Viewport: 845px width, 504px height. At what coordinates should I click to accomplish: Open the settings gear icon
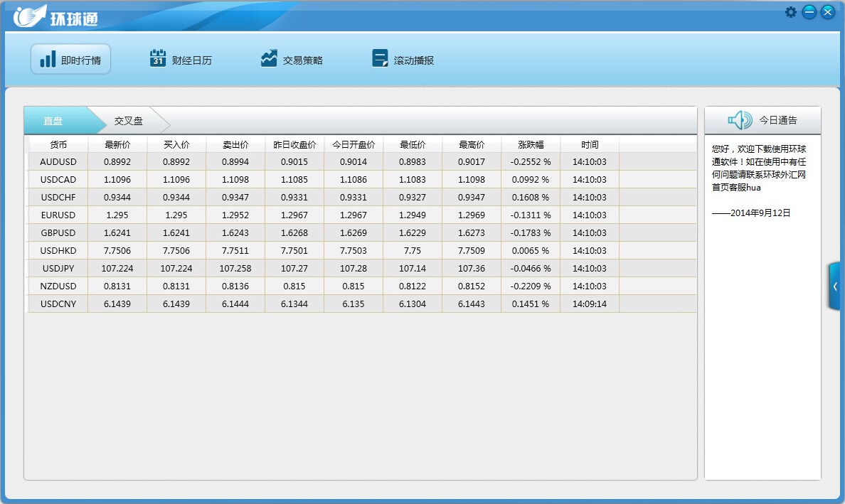790,12
